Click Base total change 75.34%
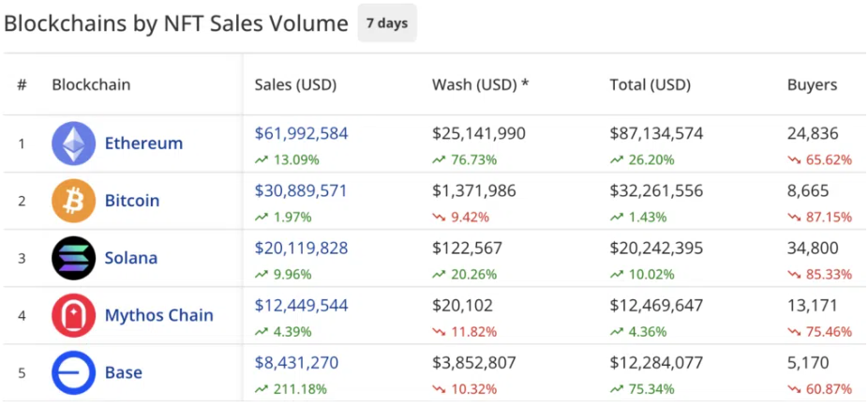Screen dimensions: 868x408 (x=642, y=389)
